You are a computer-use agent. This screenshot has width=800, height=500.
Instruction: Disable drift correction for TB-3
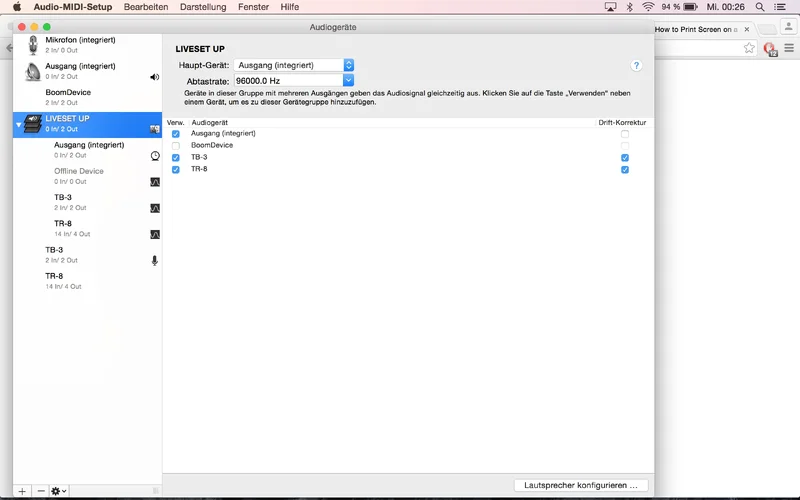[x=625, y=158]
